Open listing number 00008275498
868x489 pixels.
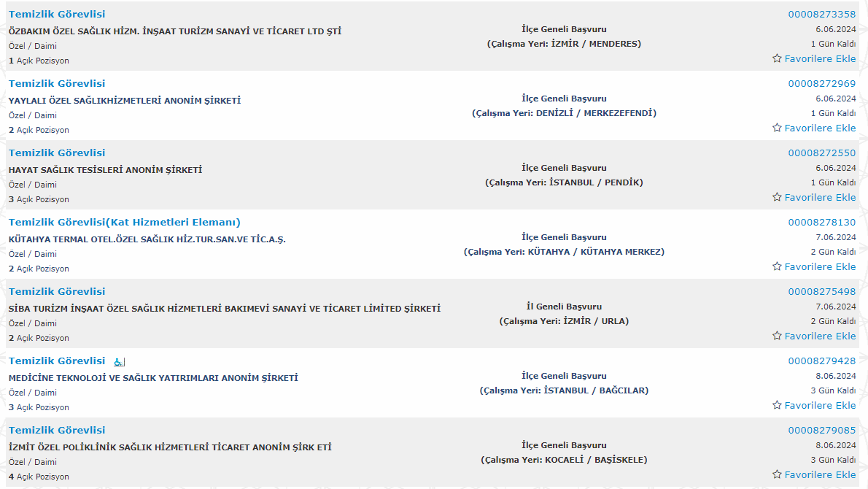pyautogui.click(x=821, y=291)
